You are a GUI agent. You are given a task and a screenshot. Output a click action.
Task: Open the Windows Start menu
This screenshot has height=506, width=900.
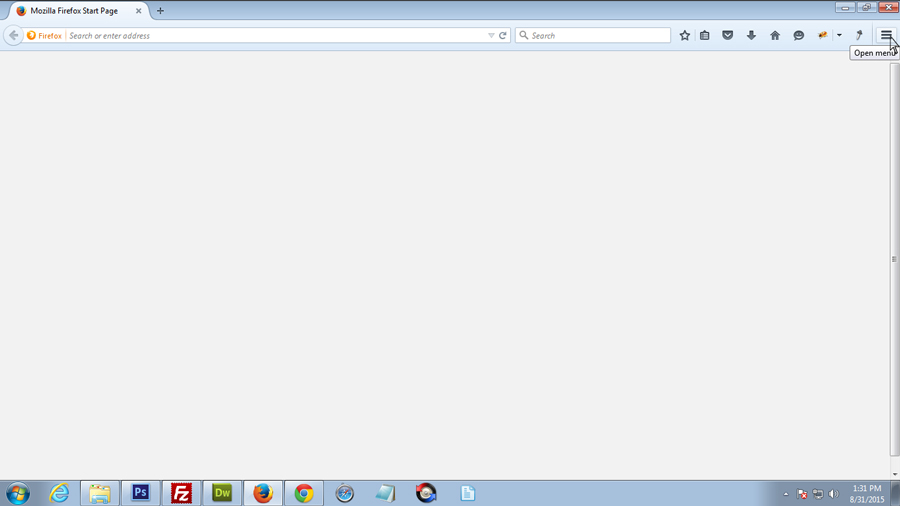pyautogui.click(x=18, y=493)
